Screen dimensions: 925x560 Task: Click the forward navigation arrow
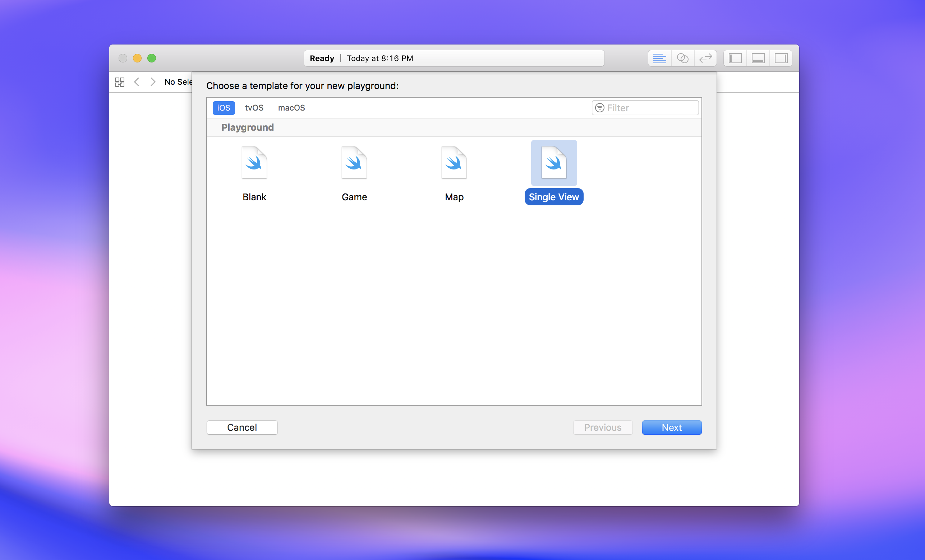[x=151, y=82]
